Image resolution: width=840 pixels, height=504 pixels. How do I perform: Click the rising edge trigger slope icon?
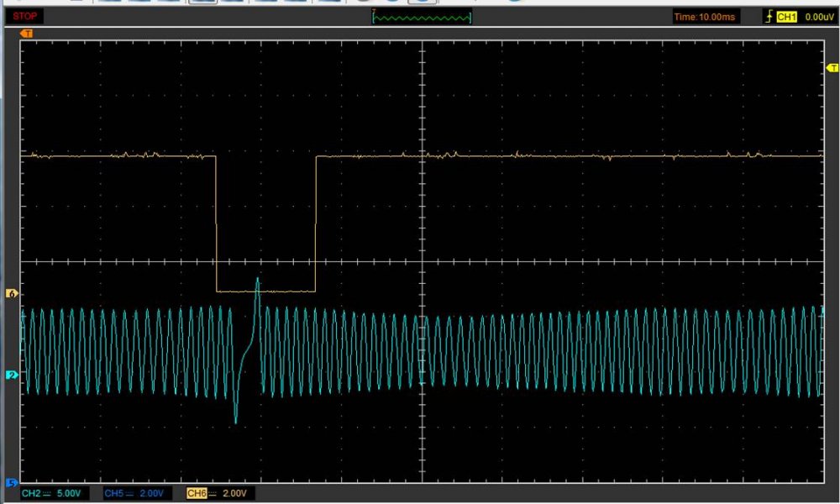click(769, 17)
